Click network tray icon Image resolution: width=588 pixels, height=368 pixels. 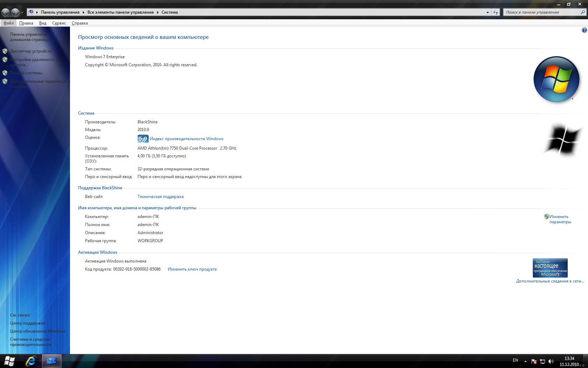(x=542, y=361)
